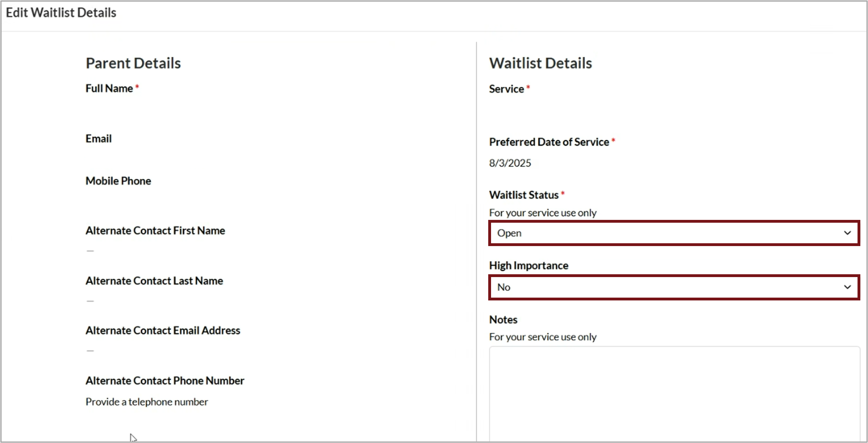Click the Provide a telephone number hint

click(147, 402)
